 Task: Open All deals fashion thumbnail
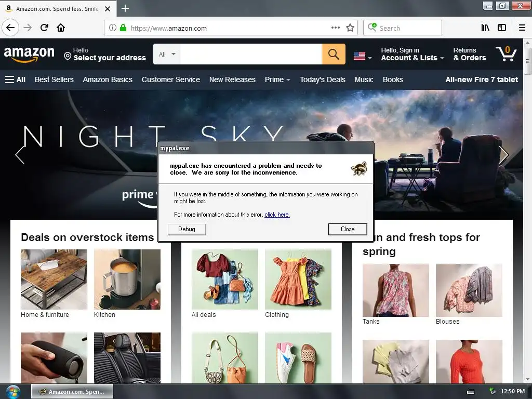(224, 279)
